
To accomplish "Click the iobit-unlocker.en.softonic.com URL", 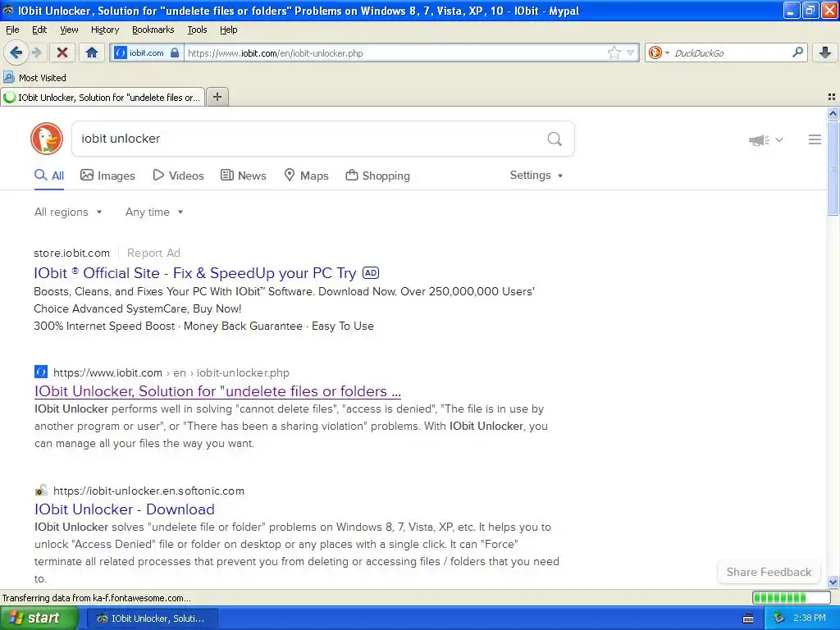I will [149, 491].
